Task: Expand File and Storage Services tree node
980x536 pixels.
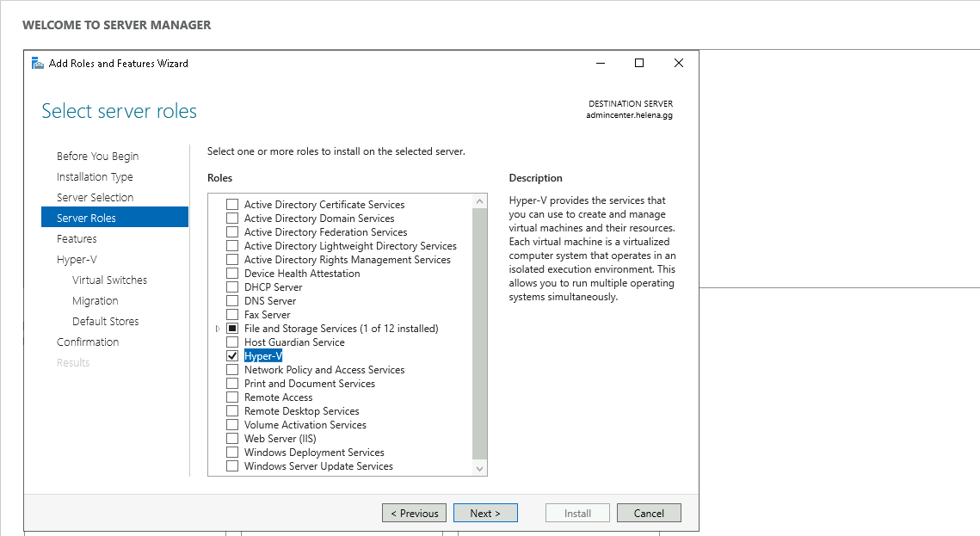Action: coord(218,329)
